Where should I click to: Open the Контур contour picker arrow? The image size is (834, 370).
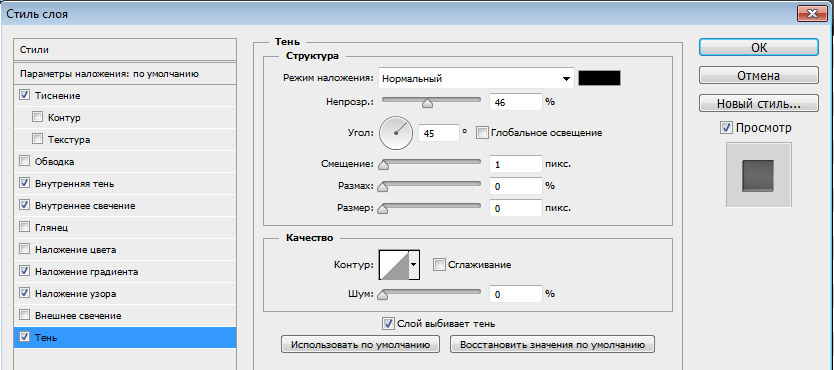(x=414, y=264)
